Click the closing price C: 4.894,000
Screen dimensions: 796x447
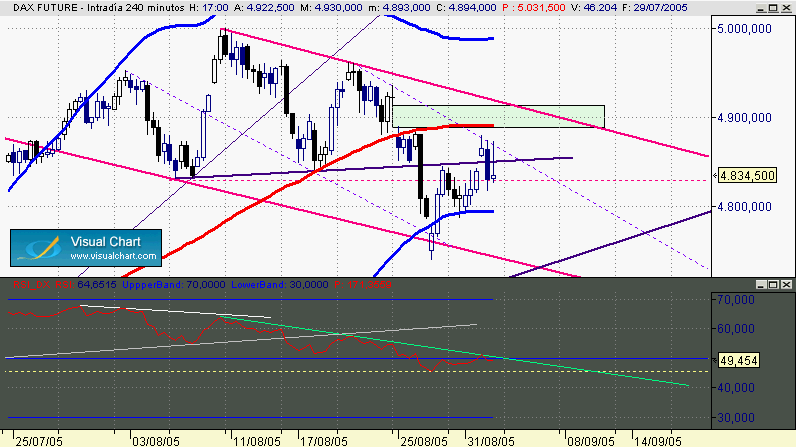[x=466, y=8]
